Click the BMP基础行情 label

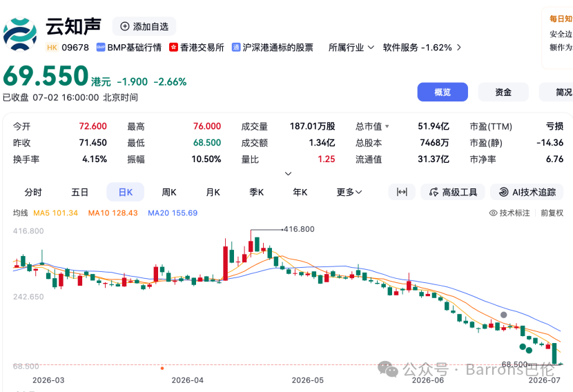pyautogui.click(x=134, y=48)
